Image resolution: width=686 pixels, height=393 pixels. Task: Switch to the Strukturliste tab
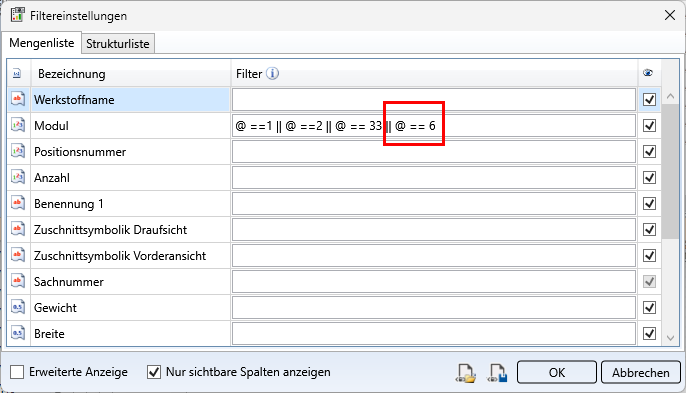tap(118, 44)
